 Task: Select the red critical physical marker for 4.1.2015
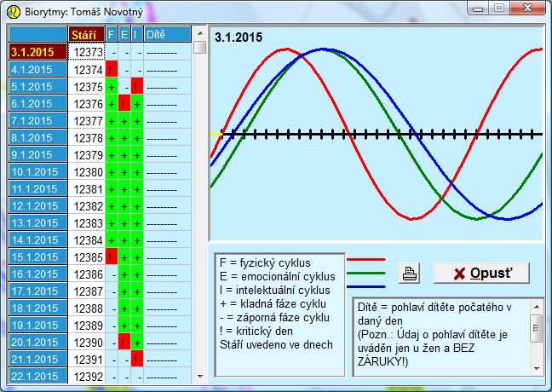click(112, 70)
